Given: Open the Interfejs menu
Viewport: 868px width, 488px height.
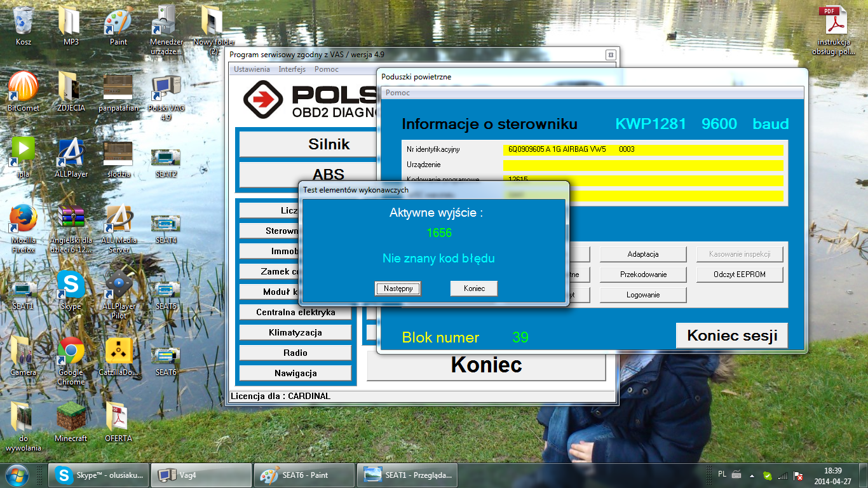Looking at the screenshot, I should tap(292, 69).
